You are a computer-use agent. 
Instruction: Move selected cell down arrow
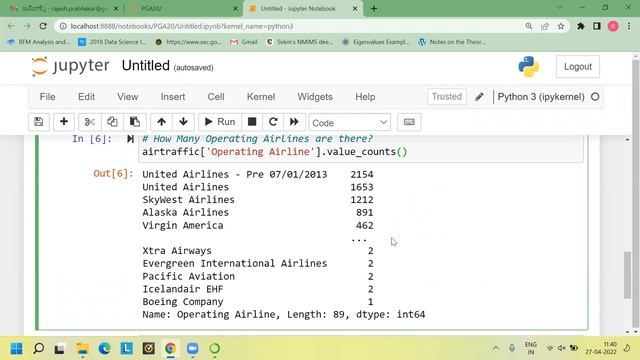point(183,122)
